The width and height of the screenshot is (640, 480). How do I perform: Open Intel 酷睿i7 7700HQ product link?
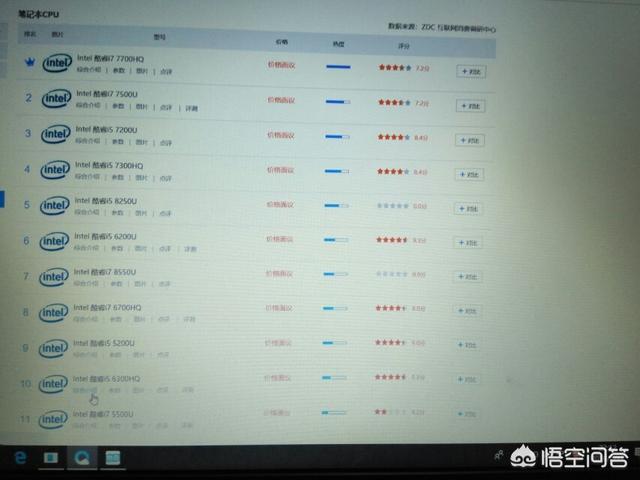(111, 58)
